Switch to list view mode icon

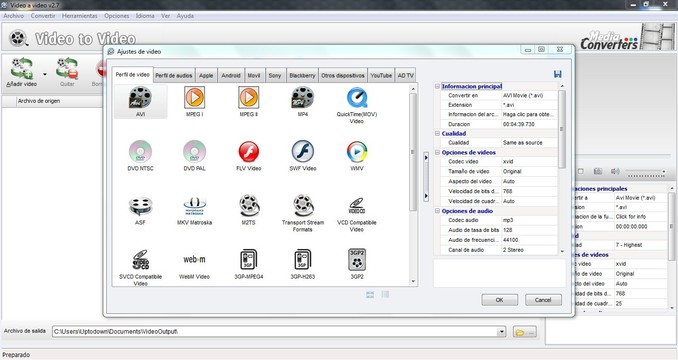385,294
